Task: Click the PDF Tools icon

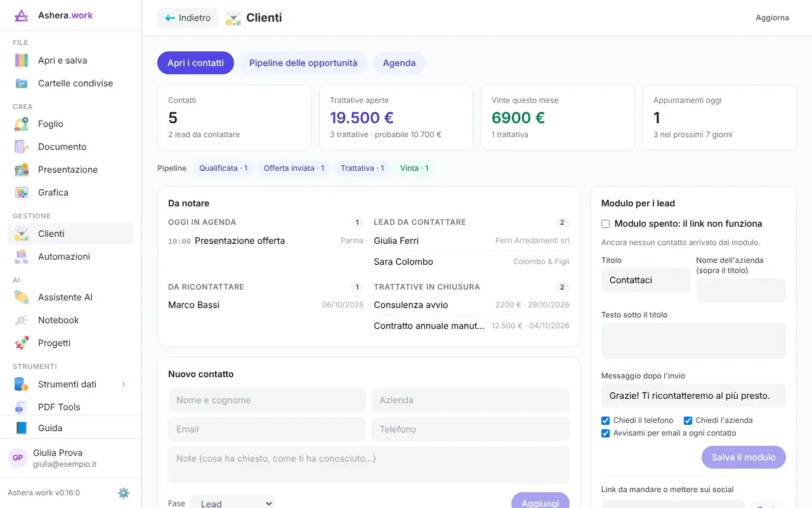Action: [22, 407]
